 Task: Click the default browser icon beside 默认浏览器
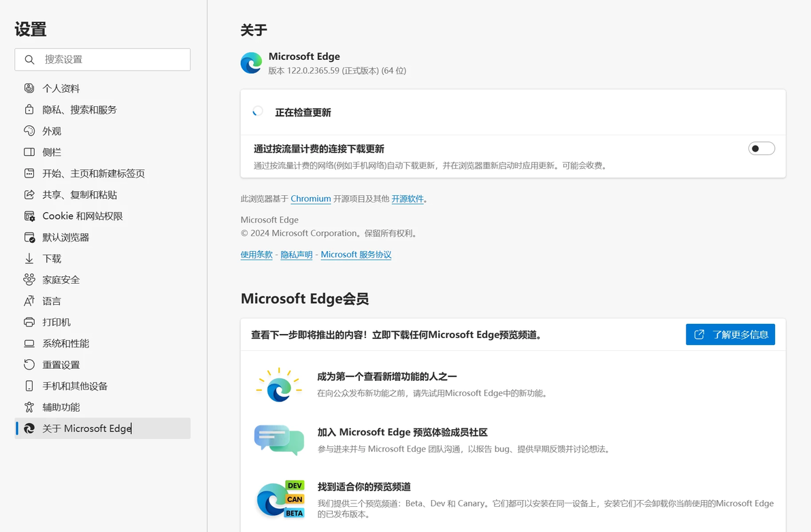click(x=29, y=237)
